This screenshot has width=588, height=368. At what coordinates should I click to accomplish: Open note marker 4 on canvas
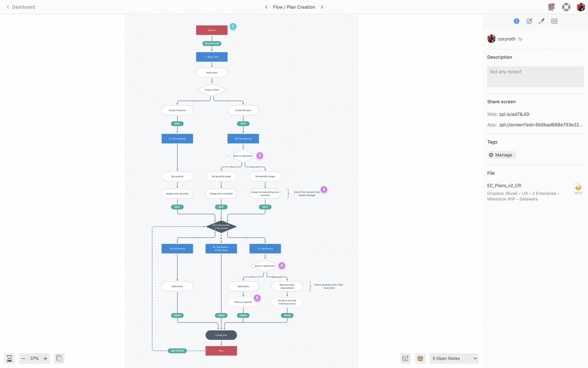click(282, 266)
